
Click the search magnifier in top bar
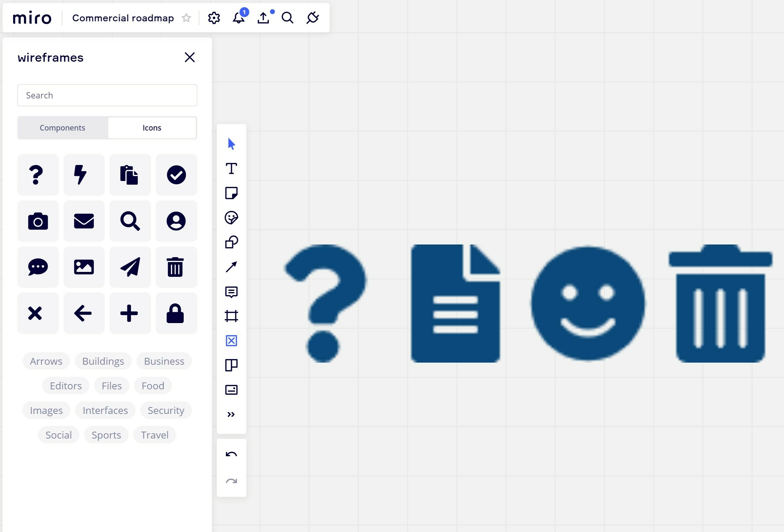287,18
